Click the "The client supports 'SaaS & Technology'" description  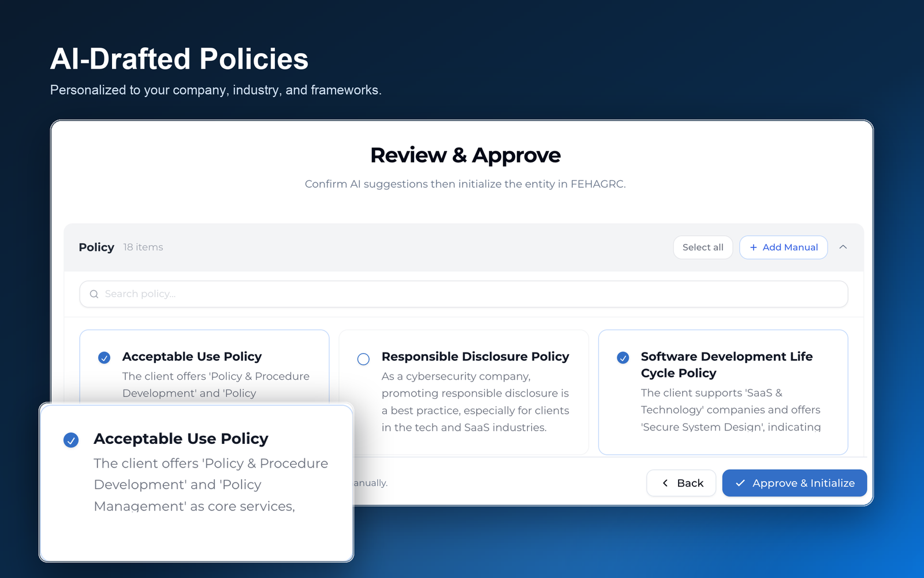click(731, 410)
